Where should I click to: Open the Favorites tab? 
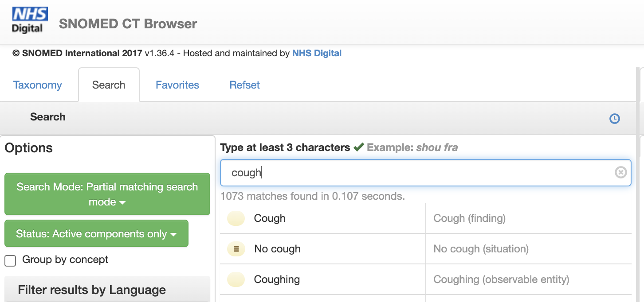pos(177,85)
